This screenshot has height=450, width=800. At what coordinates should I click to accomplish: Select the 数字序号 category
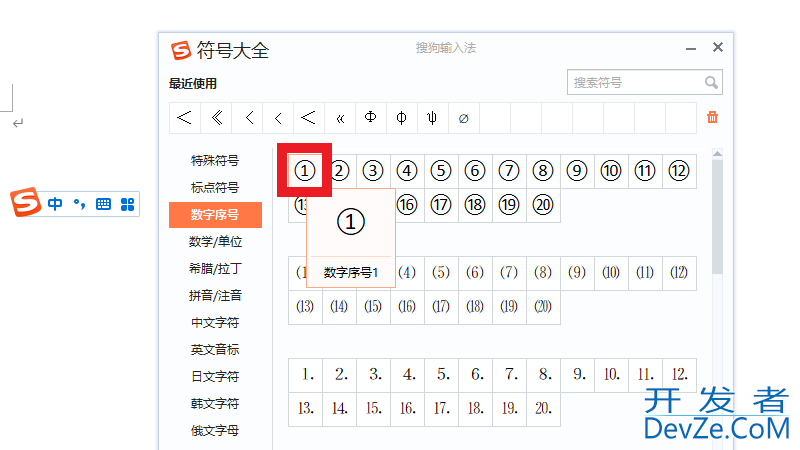[215, 215]
